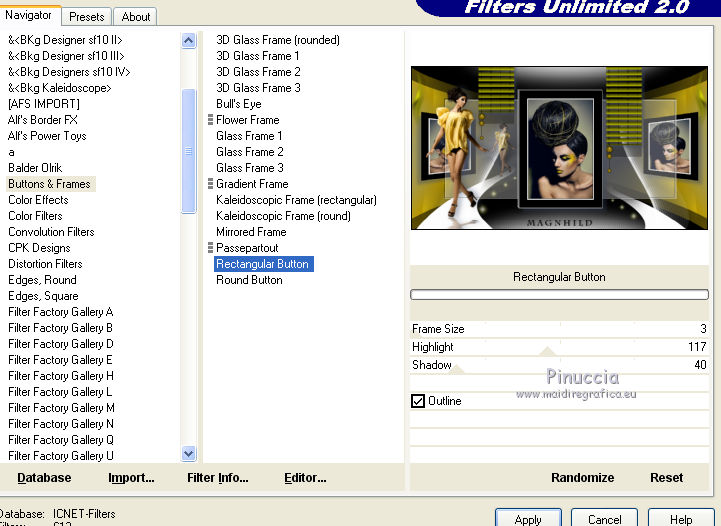Click the category list scroll up arrow
The height and width of the screenshot is (526, 721).
189,41
